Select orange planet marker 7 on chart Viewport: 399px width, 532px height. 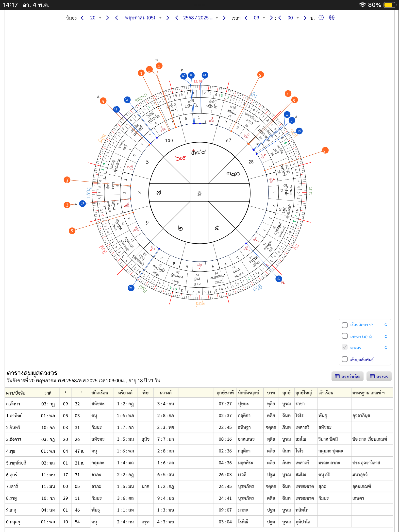click(288, 94)
